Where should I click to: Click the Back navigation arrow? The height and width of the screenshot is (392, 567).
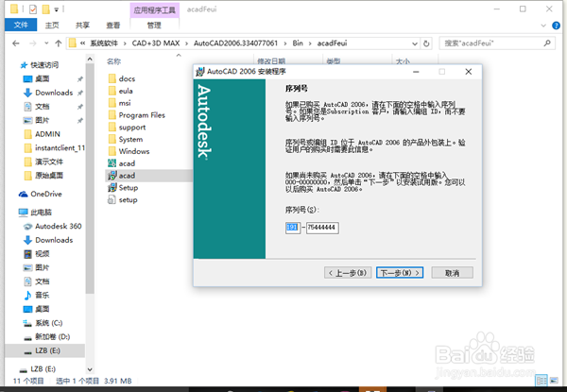15,43
